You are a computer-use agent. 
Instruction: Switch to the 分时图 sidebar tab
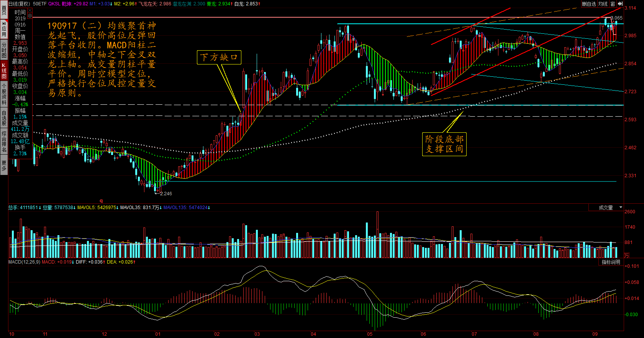(4, 50)
